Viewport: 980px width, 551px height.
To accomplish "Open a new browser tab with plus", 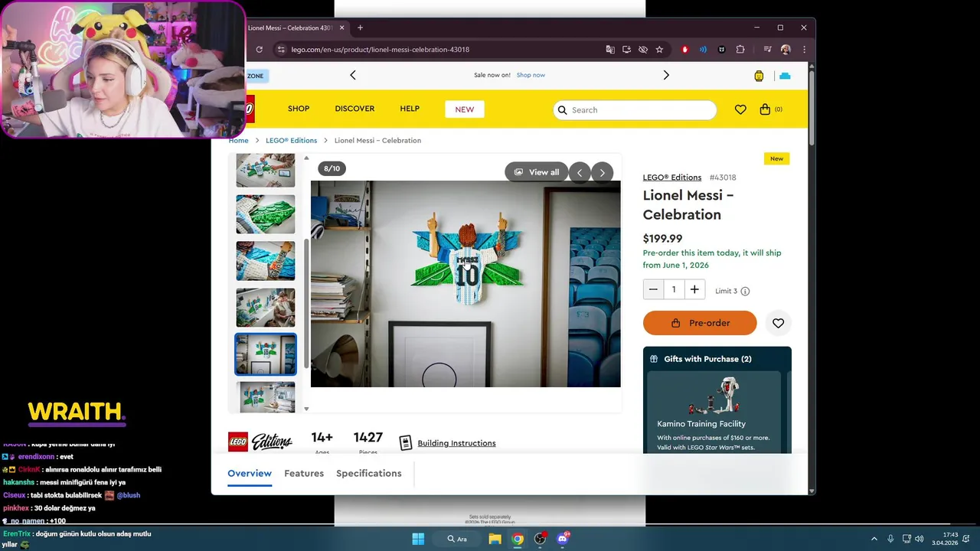I will 360,28.
